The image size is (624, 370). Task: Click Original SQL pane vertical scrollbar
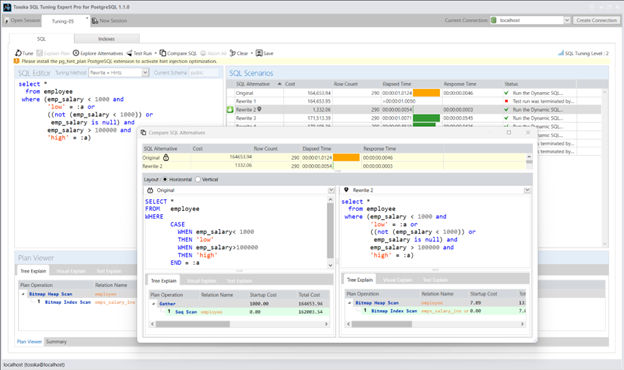pyautogui.click(x=330, y=230)
